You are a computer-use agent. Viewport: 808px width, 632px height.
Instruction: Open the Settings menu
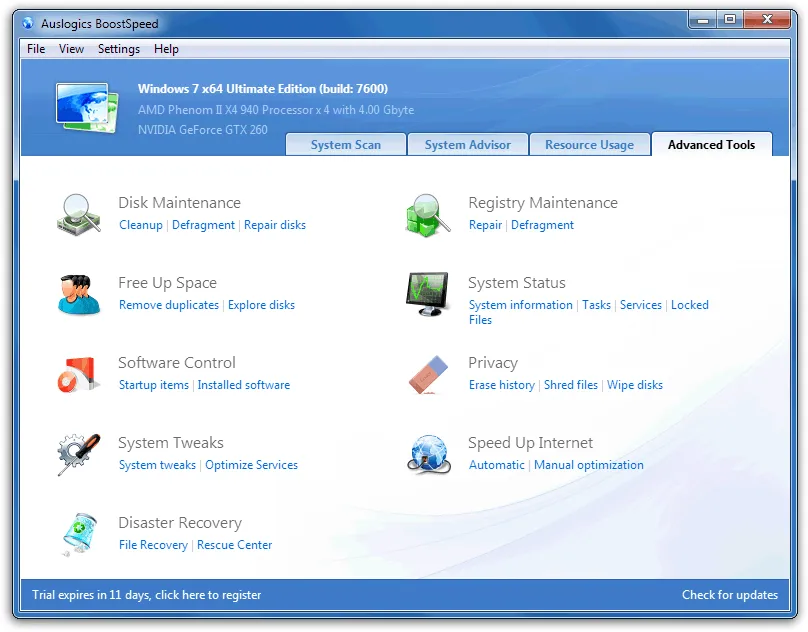click(119, 49)
